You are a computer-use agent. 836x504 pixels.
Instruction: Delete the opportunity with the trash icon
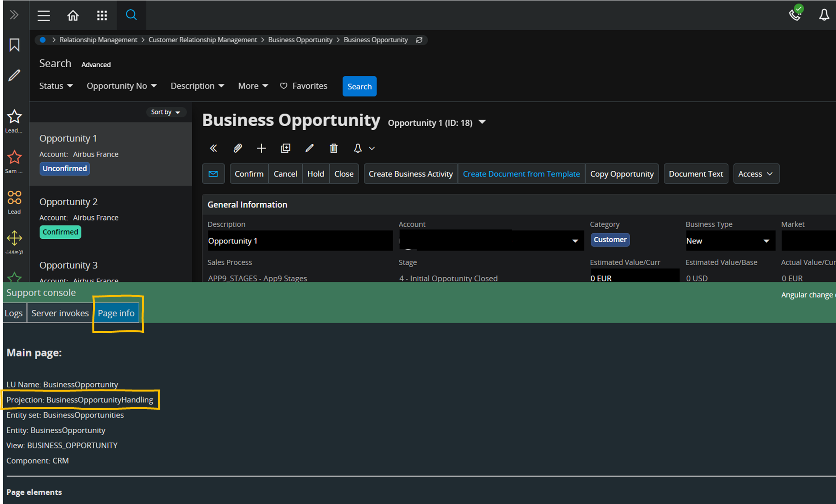[334, 148]
